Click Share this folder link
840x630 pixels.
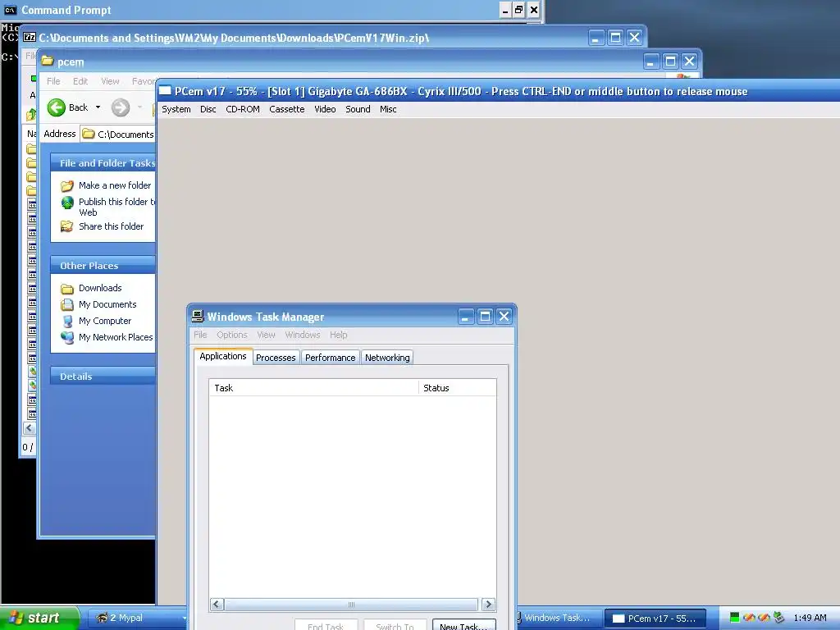pos(111,226)
